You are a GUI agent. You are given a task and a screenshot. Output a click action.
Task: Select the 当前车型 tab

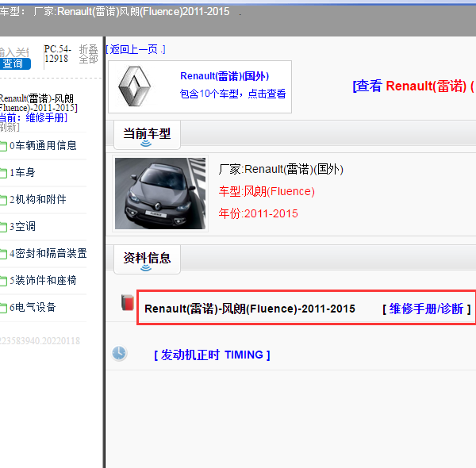pyautogui.click(x=147, y=134)
